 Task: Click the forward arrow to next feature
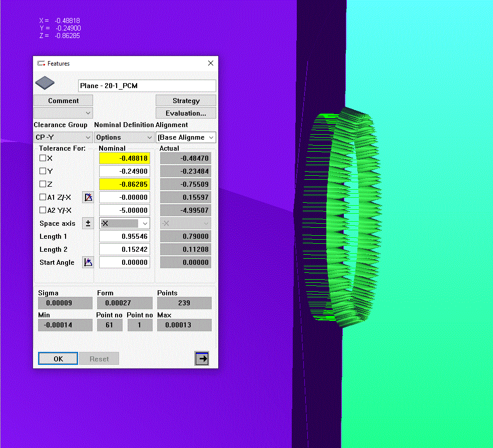[x=202, y=358]
